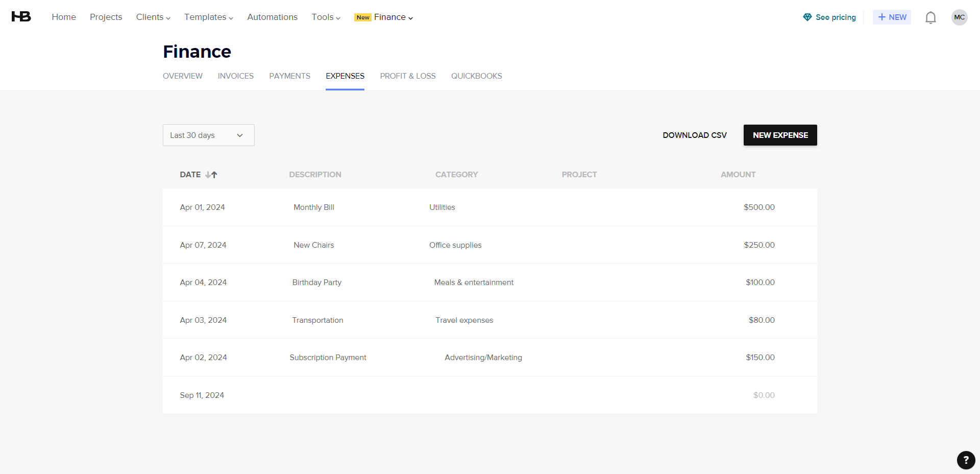Expand the Tools menu
Image resolution: width=980 pixels, height=474 pixels.
click(325, 17)
